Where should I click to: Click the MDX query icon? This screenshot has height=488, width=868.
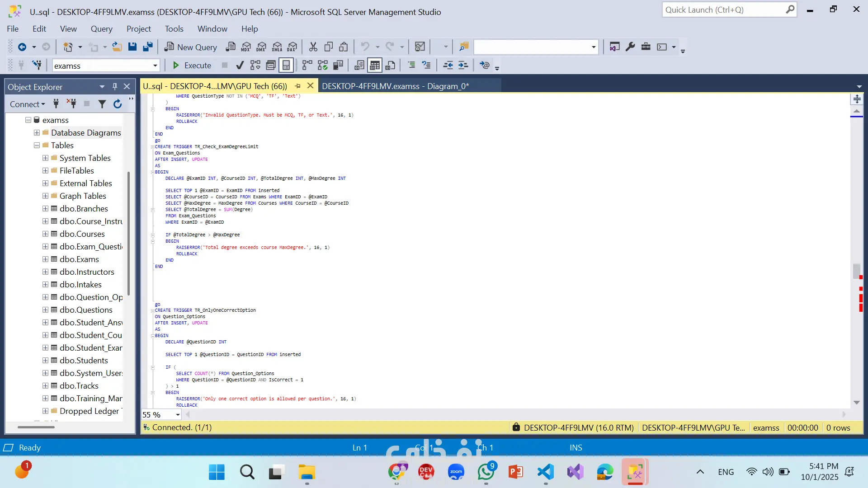pyautogui.click(x=246, y=47)
